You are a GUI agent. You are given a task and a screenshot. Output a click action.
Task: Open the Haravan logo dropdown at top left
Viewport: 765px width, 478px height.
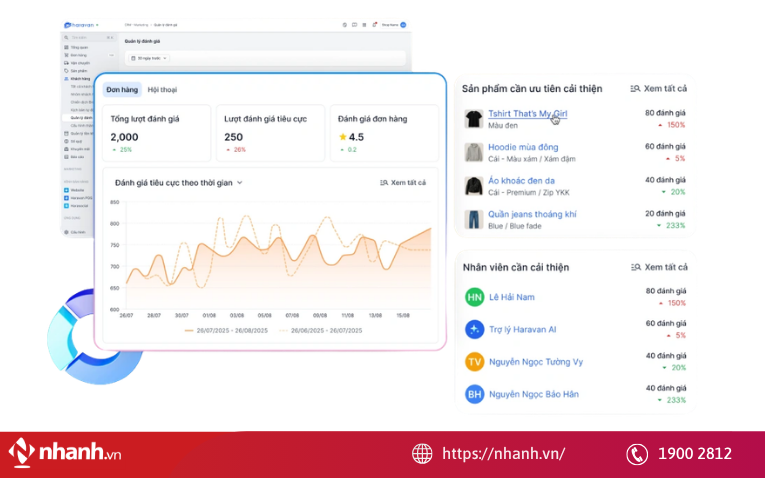point(81,24)
